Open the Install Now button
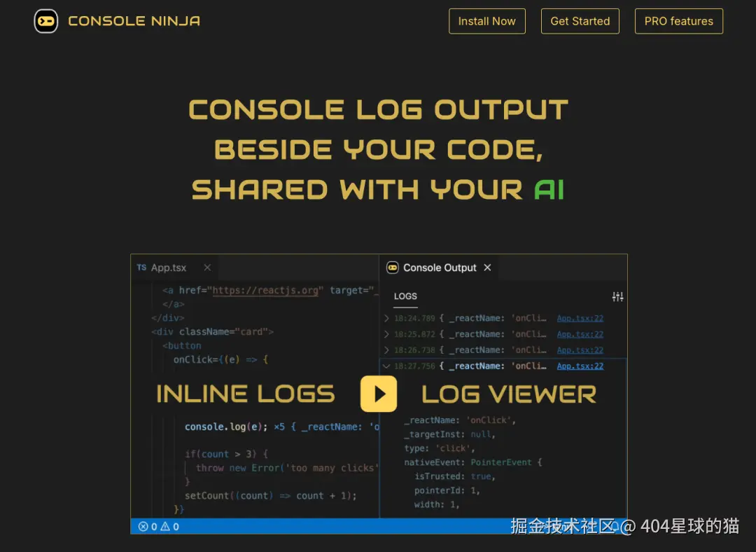The width and height of the screenshot is (756, 552). point(487,21)
